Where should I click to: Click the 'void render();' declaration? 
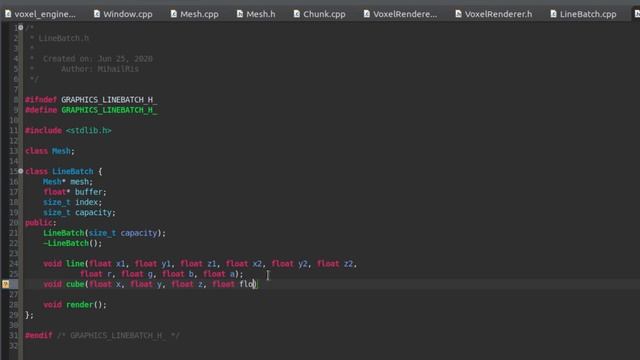tap(75, 304)
